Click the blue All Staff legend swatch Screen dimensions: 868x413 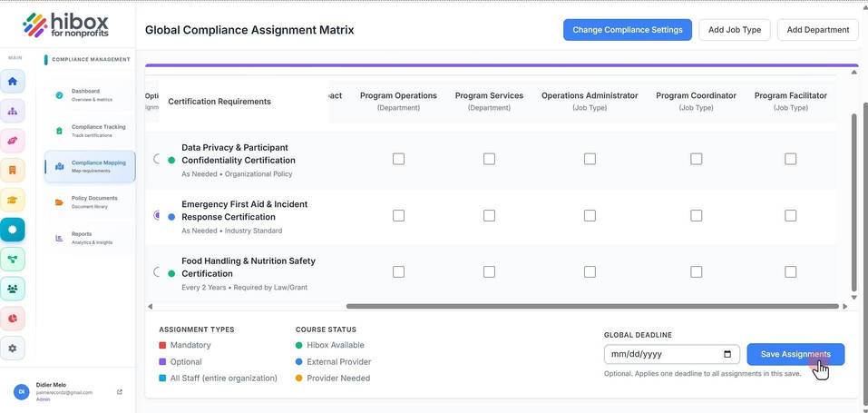pyautogui.click(x=162, y=379)
